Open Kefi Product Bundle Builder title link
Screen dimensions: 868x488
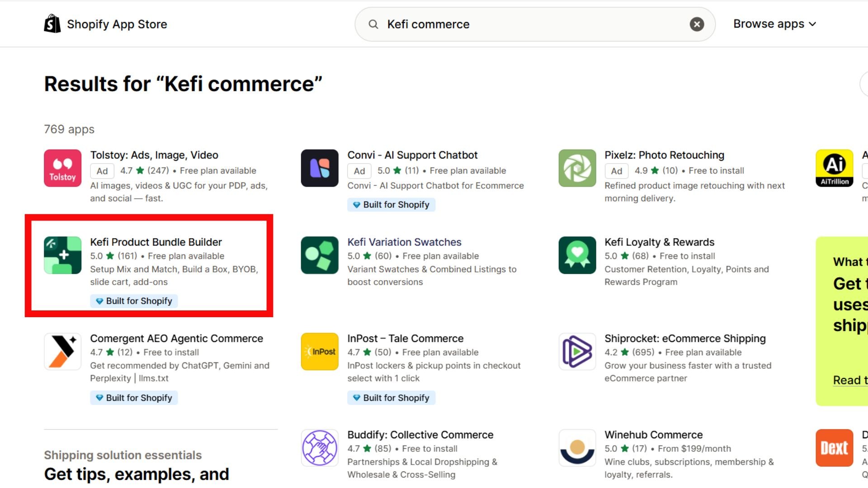156,242
